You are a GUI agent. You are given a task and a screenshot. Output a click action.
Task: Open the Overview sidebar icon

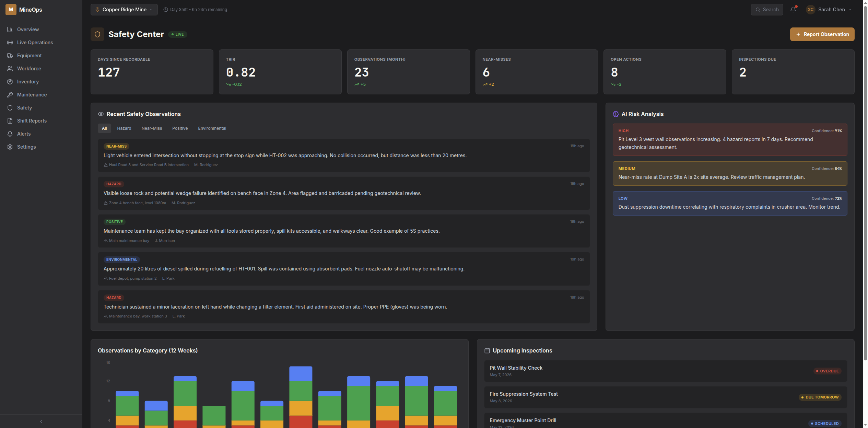[10, 30]
